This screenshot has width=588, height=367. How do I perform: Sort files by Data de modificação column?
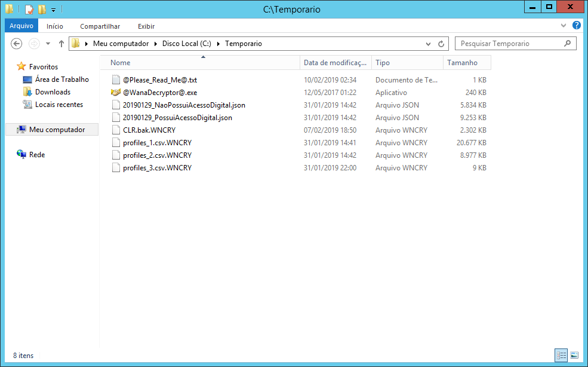click(x=334, y=63)
